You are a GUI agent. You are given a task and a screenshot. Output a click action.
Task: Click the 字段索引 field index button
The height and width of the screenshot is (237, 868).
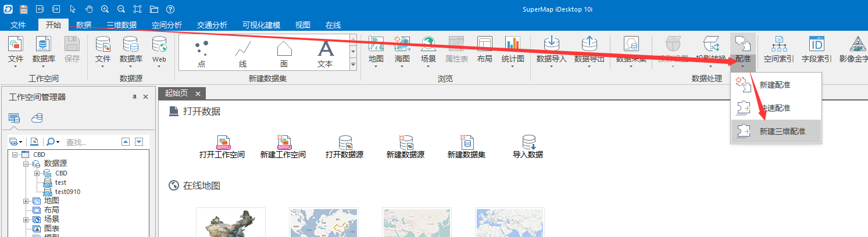click(816, 49)
